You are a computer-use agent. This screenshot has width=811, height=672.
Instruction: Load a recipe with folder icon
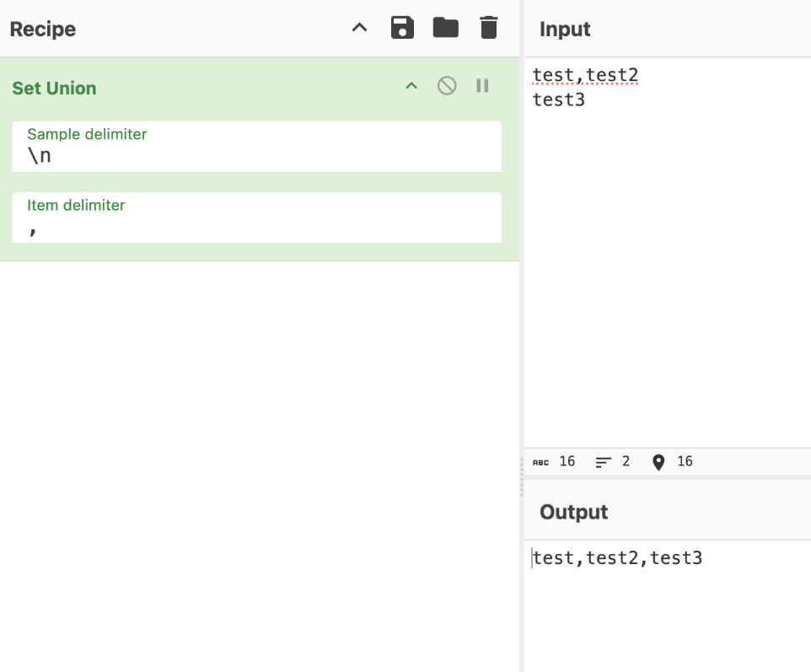(x=445, y=28)
